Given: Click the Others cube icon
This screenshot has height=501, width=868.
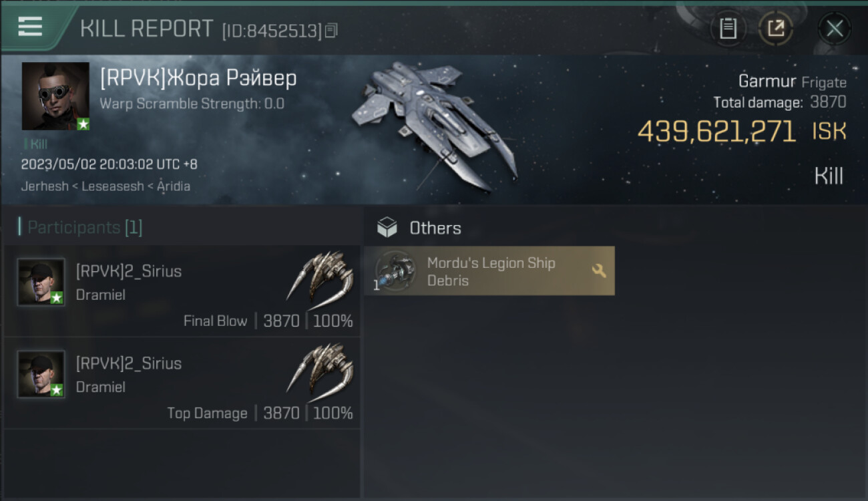Looking at the screenshot, I should [x=387, y=228].
